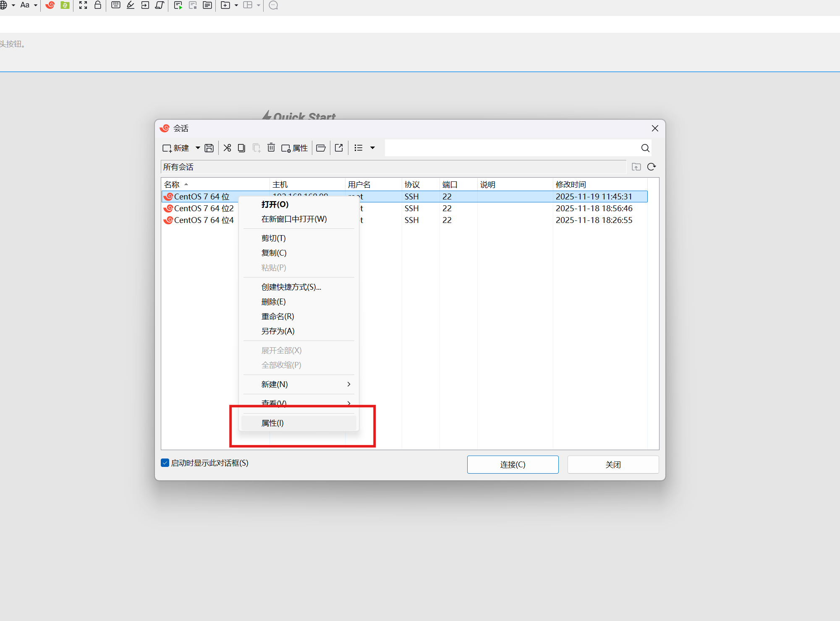Click the save session icon in dialog toolbar

tap(209, 148)
